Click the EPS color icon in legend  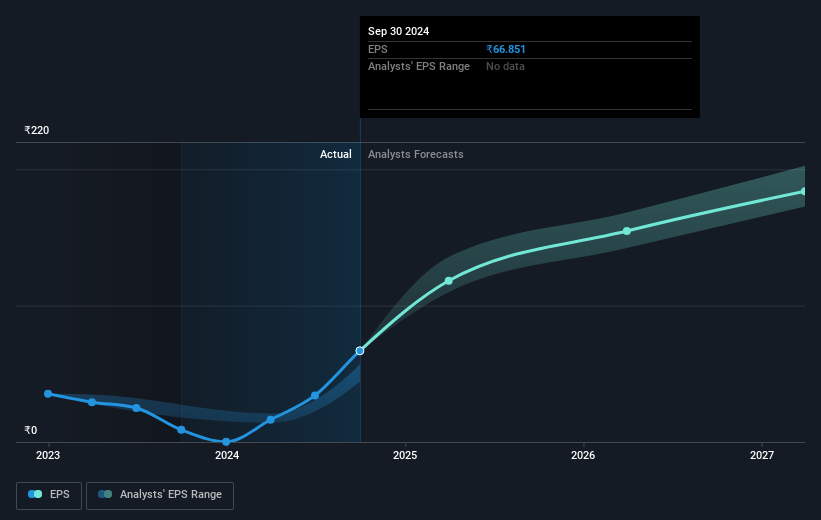coord(35,494)
